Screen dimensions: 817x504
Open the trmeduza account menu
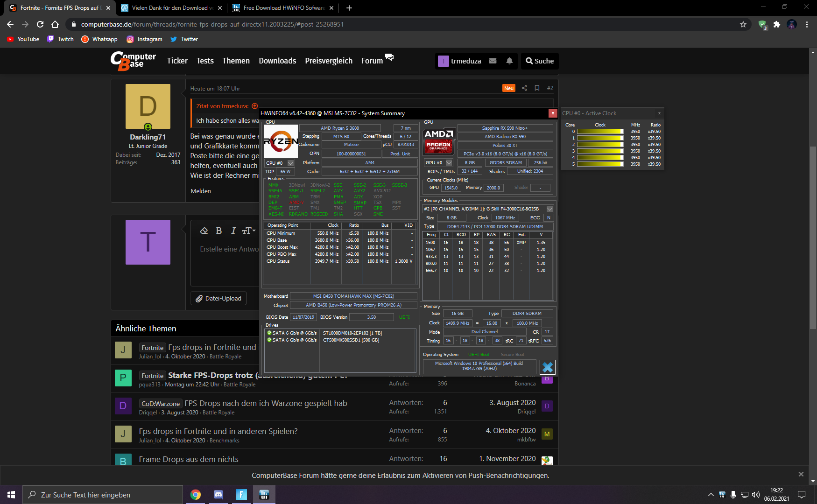click(x=460, y=61)
